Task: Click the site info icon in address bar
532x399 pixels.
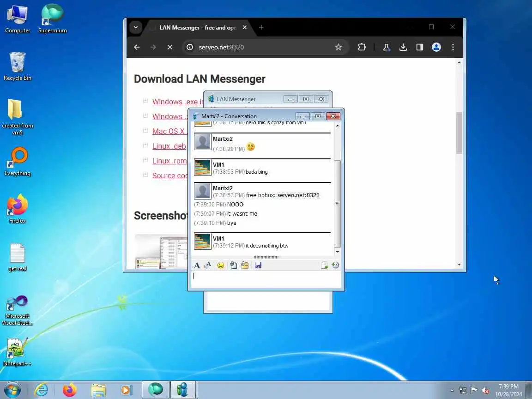Action: (190, 47)
